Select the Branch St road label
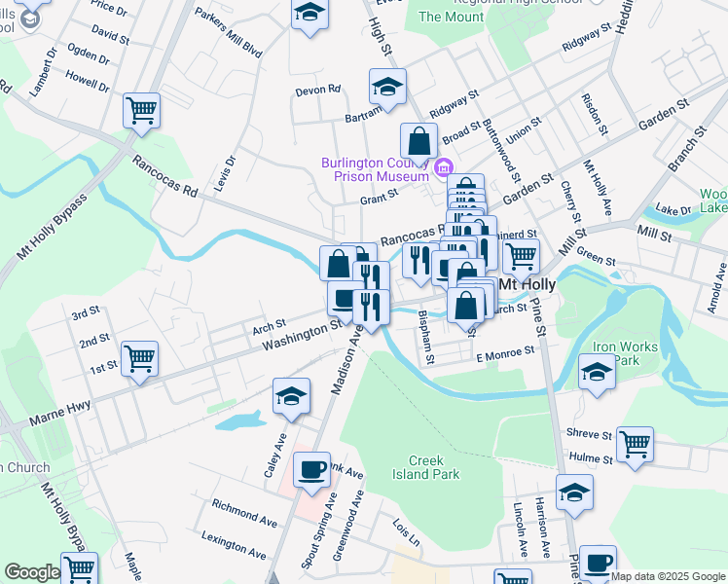This screenshot has width=728, height=584. pyautogui.click(x=687, y=148)
